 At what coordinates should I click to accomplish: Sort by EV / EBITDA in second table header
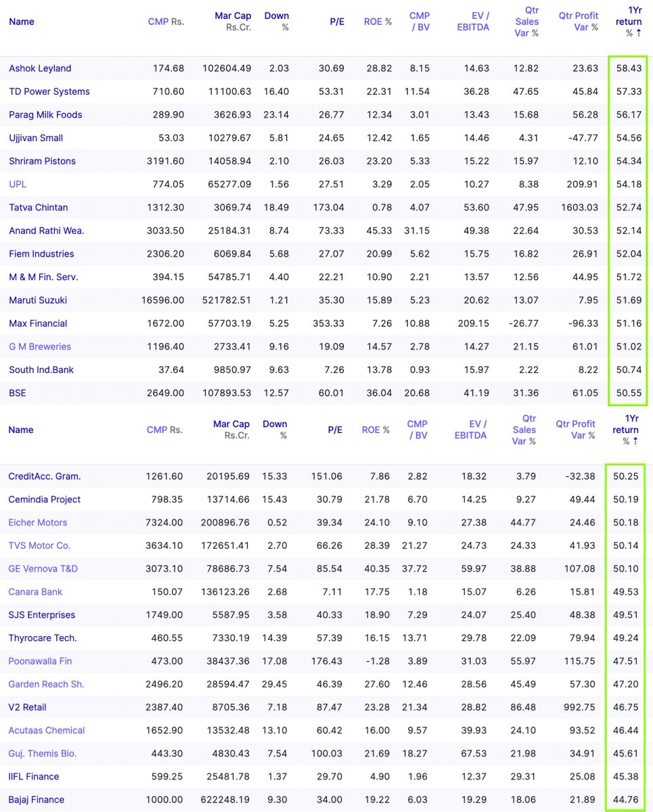(470, 430)
